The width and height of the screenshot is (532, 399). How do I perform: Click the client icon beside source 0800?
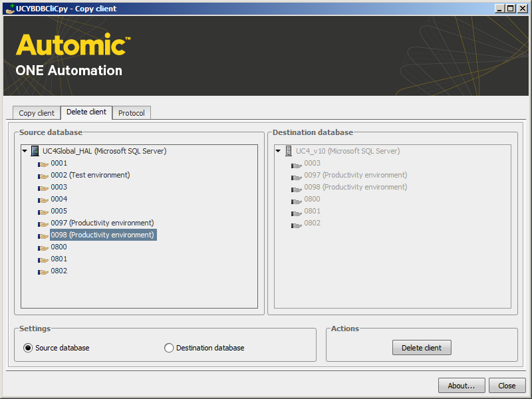(x=43, y=248)
